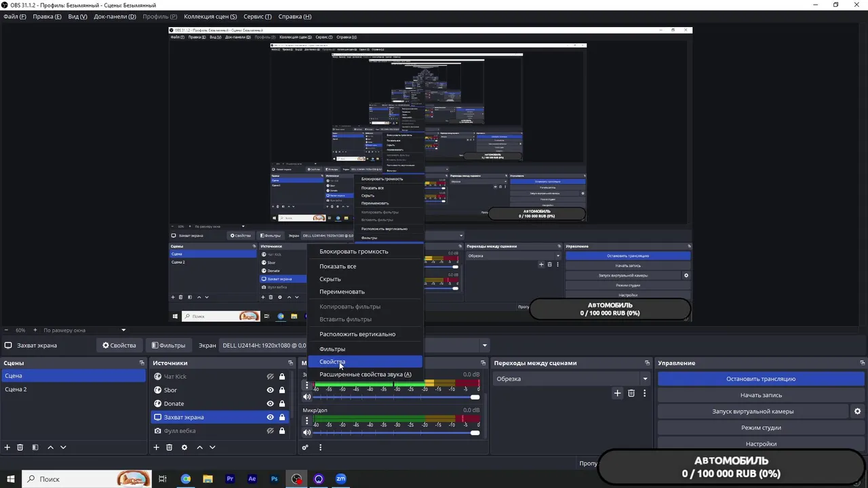Open Zoom app from the taskbar
Image resolution: width=868 pixels, height=488 pixels.
click(x=341, y=479)
